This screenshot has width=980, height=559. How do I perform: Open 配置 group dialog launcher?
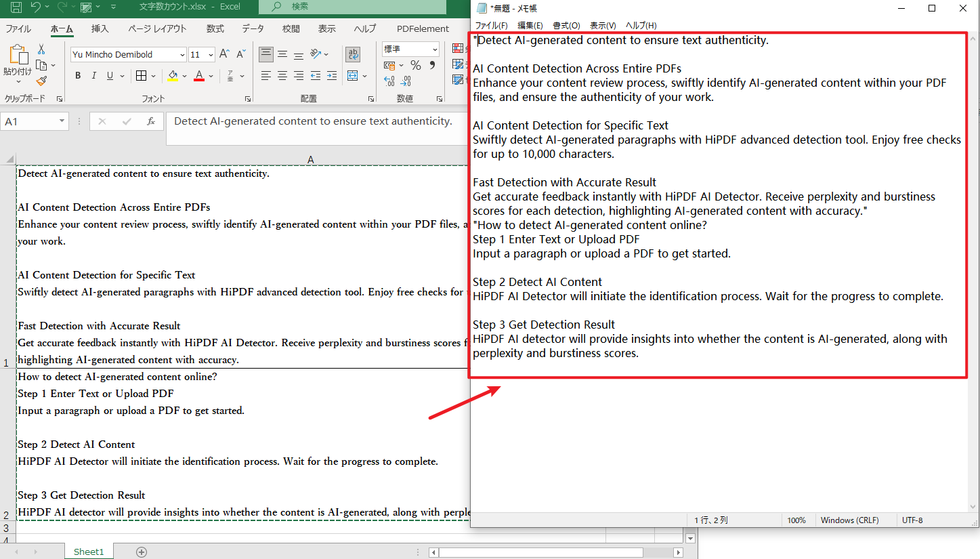370,99
